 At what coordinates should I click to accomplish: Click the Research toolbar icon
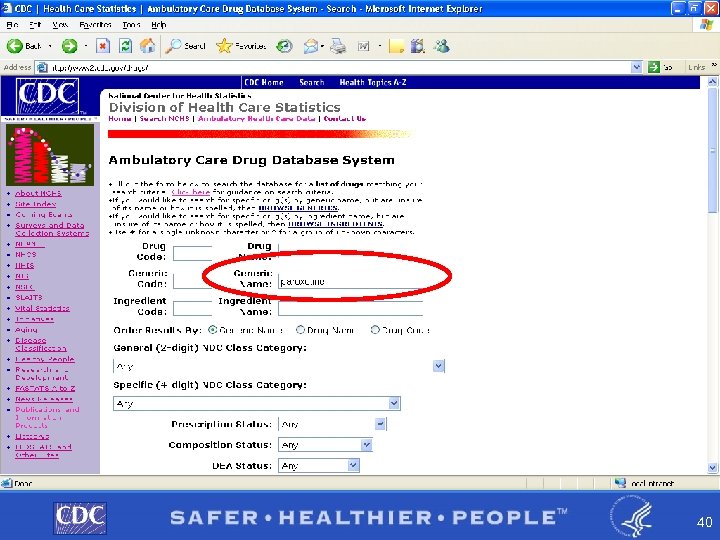click(417, 46)
